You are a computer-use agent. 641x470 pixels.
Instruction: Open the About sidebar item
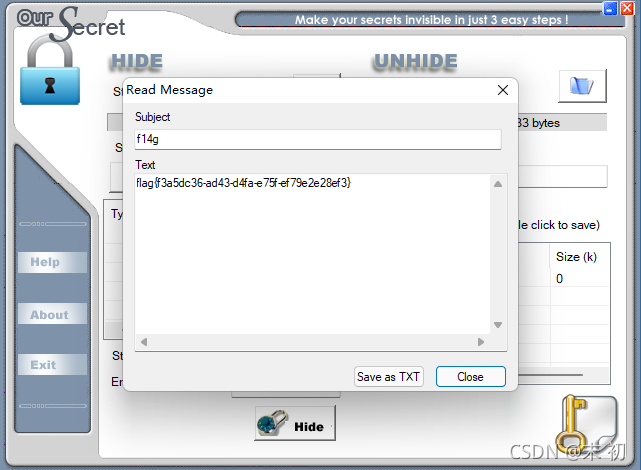pos(52,314)
